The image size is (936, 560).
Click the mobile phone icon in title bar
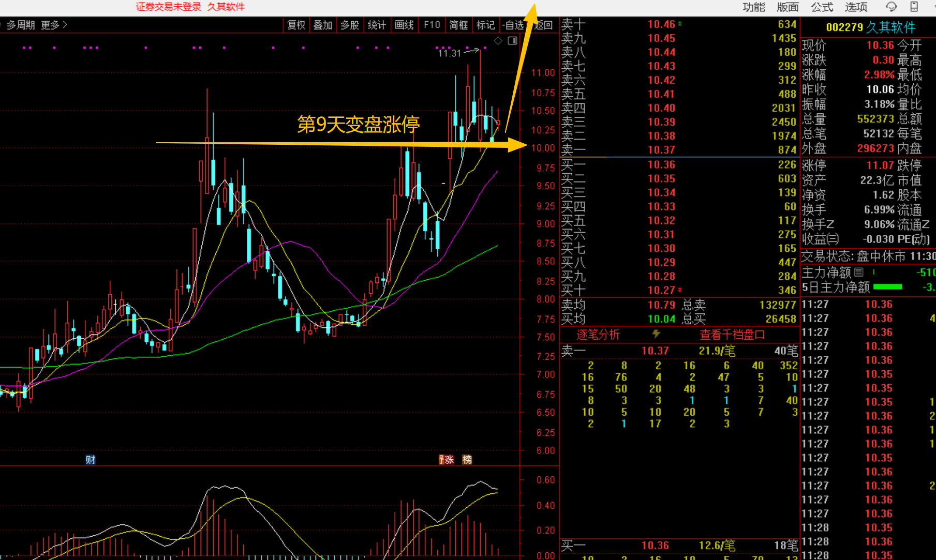coord(914,7)
